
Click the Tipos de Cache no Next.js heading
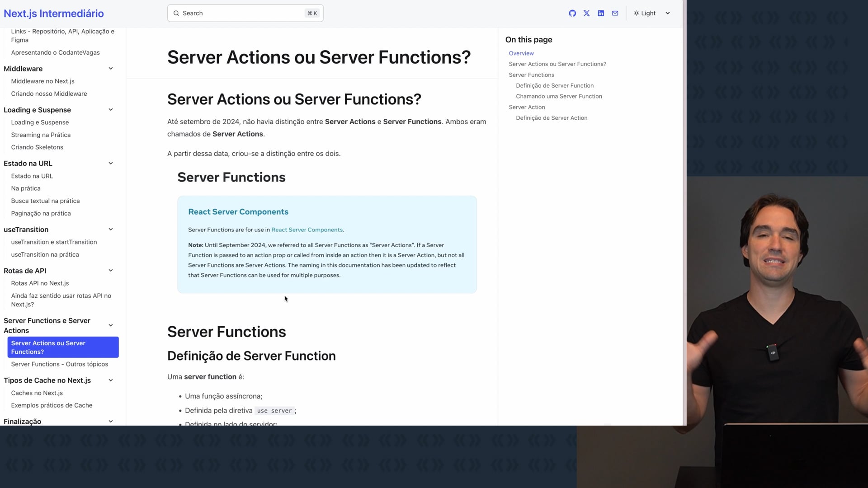[47, 380]
